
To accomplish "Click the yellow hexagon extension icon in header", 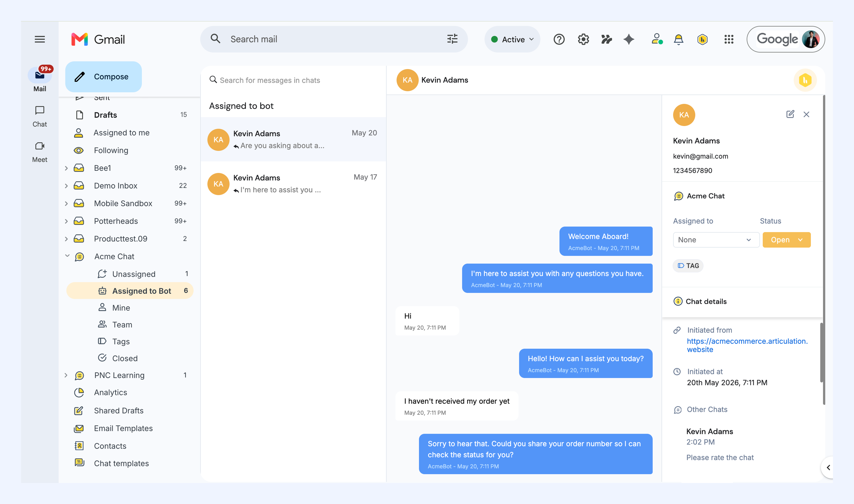I will 702,40.
